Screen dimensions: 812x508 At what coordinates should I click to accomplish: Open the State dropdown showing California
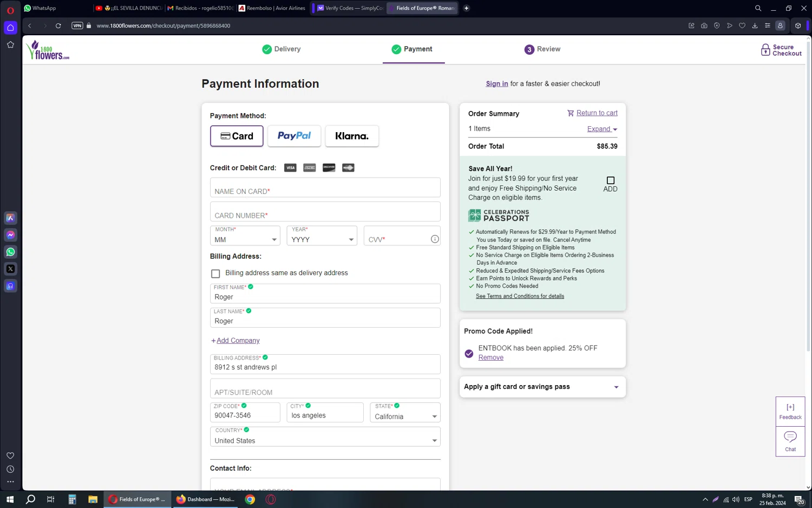405,413
